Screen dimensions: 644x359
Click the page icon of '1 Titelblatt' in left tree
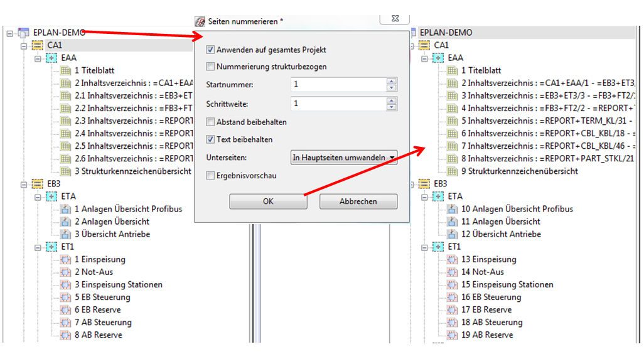(65, 71)
